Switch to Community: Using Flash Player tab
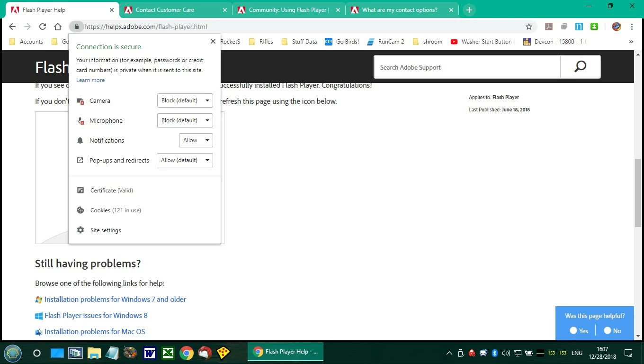Screen dimensions: 644x364 pos(289,9)
